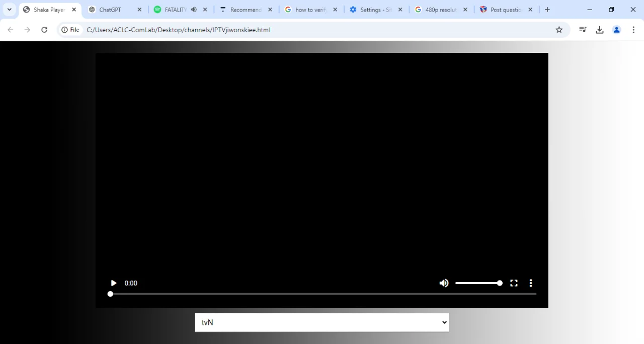Open a new tab with plus button
Viewport: 644px width, 344px height.
547,10
